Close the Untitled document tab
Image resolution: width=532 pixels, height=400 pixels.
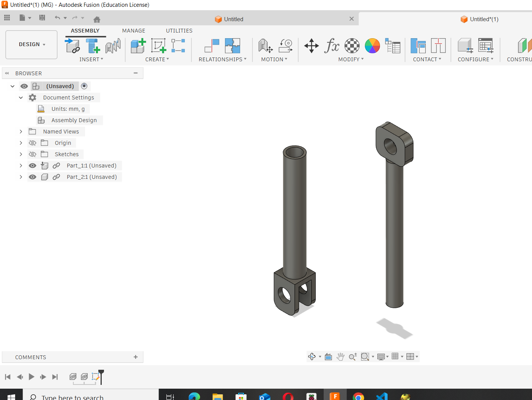(352, 19)
